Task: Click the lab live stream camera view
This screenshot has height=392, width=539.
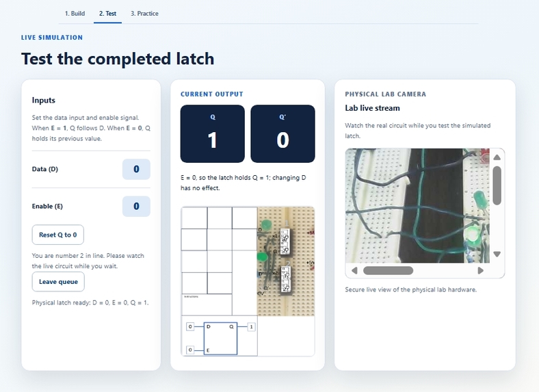Action: click(417, 206)
